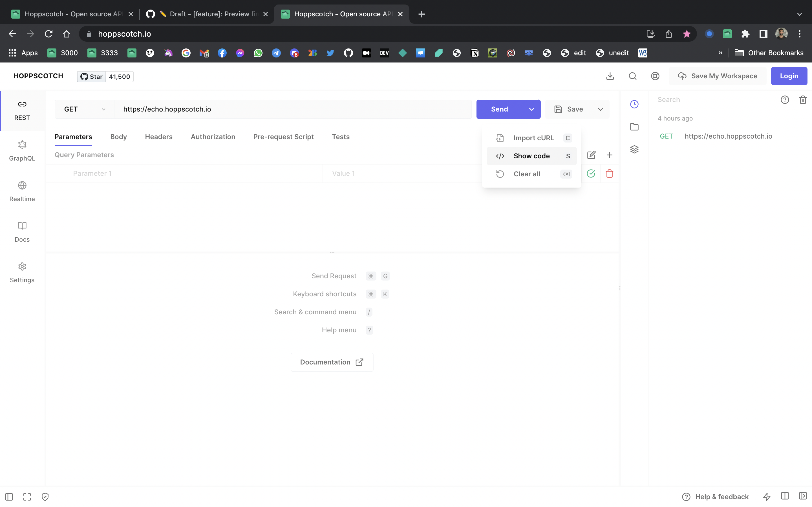The height and width of the screenshot is (507, 812).
Task: Open the Send button dropdown arrow
Action: click(531, 109)
